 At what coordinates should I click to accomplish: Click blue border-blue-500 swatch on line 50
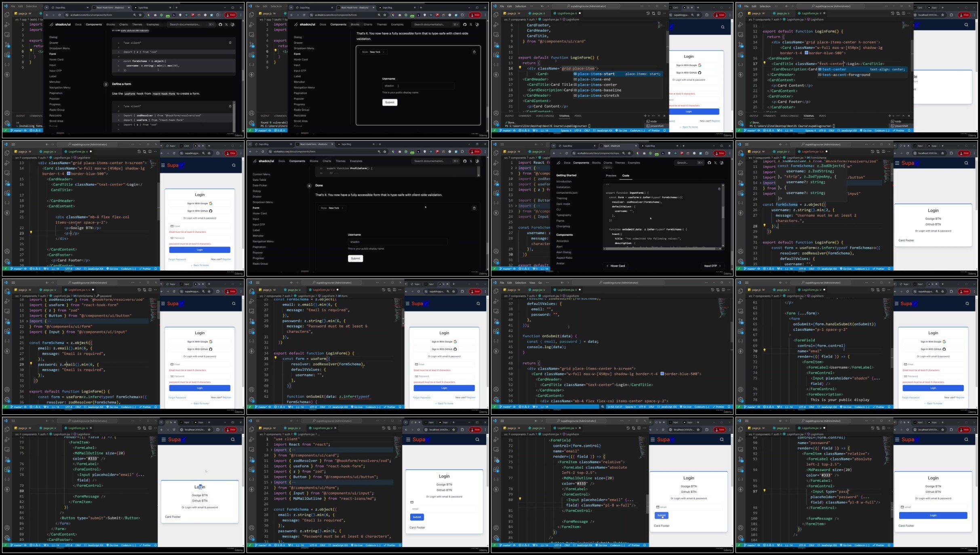click(662, 374)
